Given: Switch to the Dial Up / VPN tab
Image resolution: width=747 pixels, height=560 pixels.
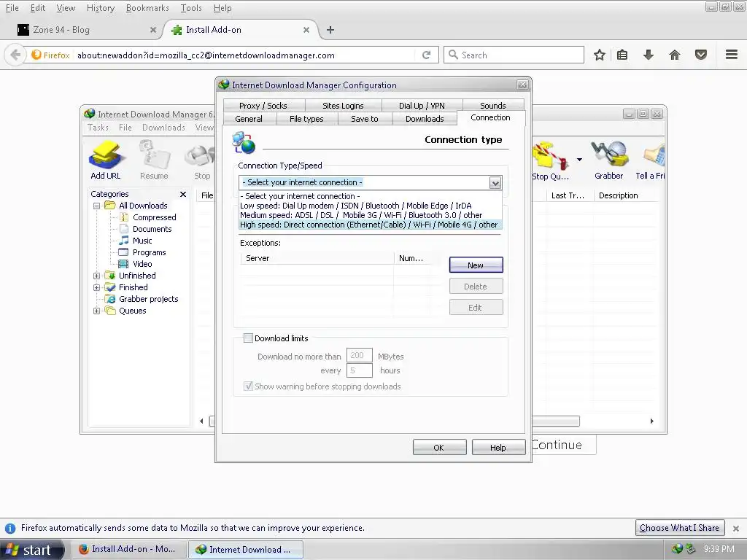Looking at the screenshot, I should tap(422, 105).
